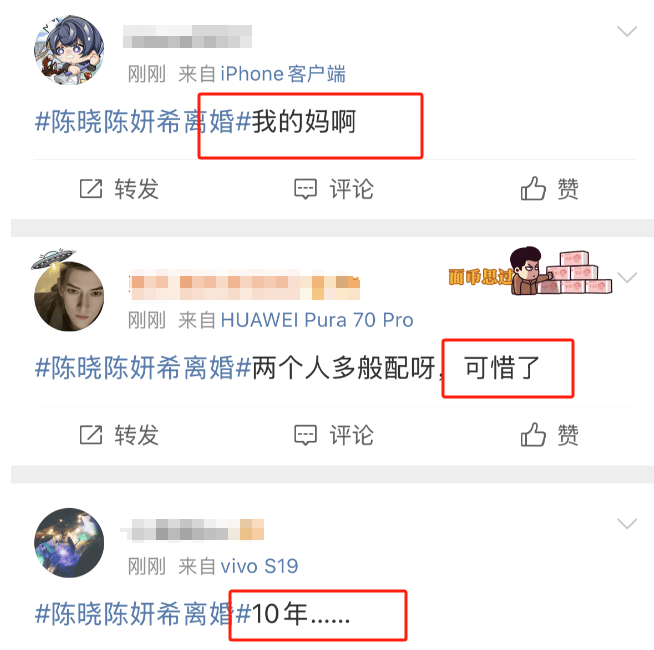Tap the HUAWEI Pura 70 Pro source link
654x650 pixels.
point(317,320)
